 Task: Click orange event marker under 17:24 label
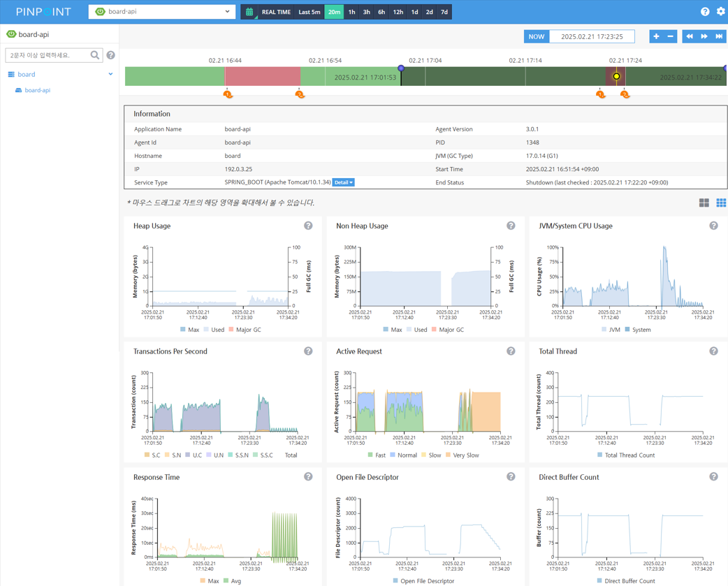pos(625,94)
